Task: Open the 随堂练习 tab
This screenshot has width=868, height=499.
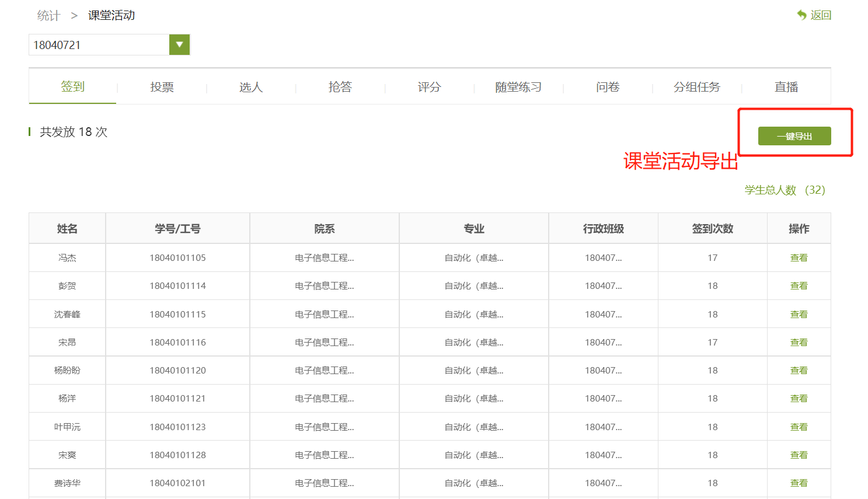Action: [518, 87]
